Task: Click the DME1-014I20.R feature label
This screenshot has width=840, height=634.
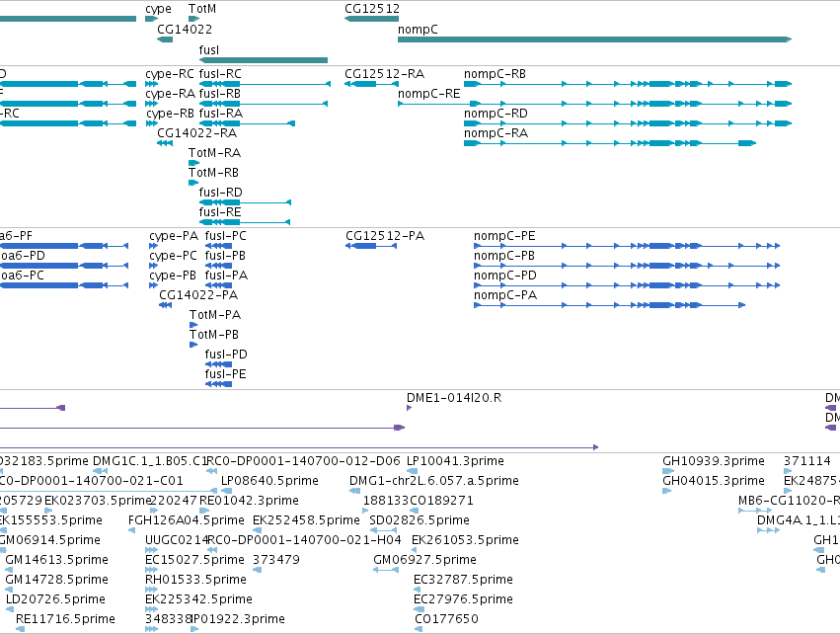Action: pyautogui.click(x=454, y=398)
